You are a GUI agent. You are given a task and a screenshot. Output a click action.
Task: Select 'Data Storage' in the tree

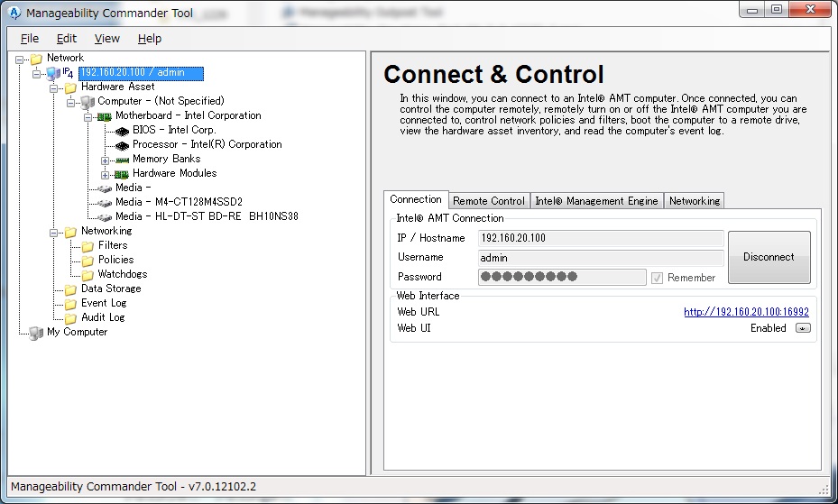[111, 289]
